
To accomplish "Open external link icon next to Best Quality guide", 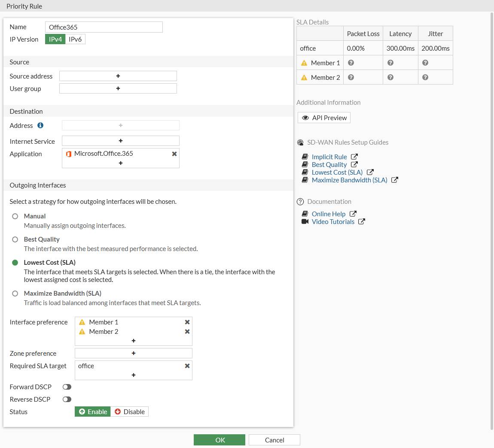I will pos(354,164).
